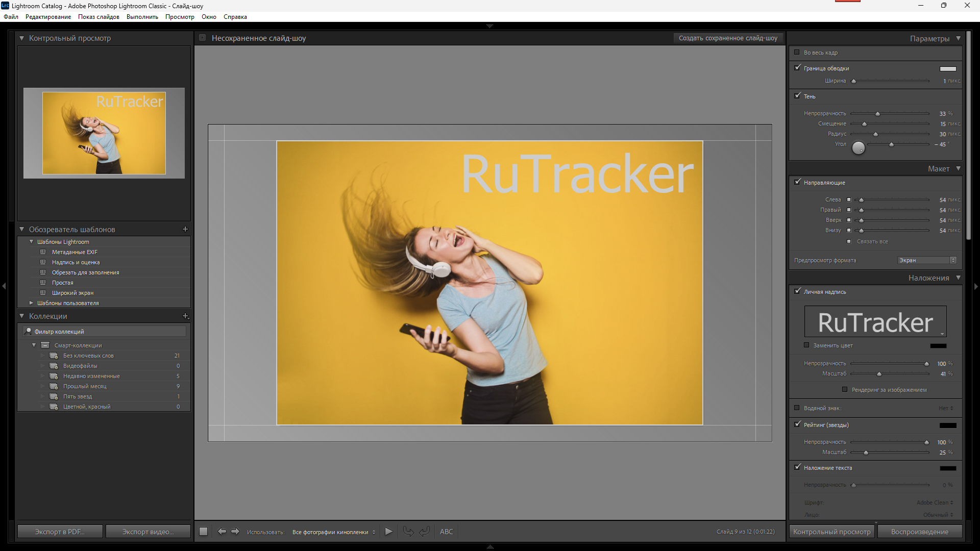Image resolution: width=980 pixels, height=551 pixels.
Task: Play the slideshow preview triangle
Action: [389, 532]
